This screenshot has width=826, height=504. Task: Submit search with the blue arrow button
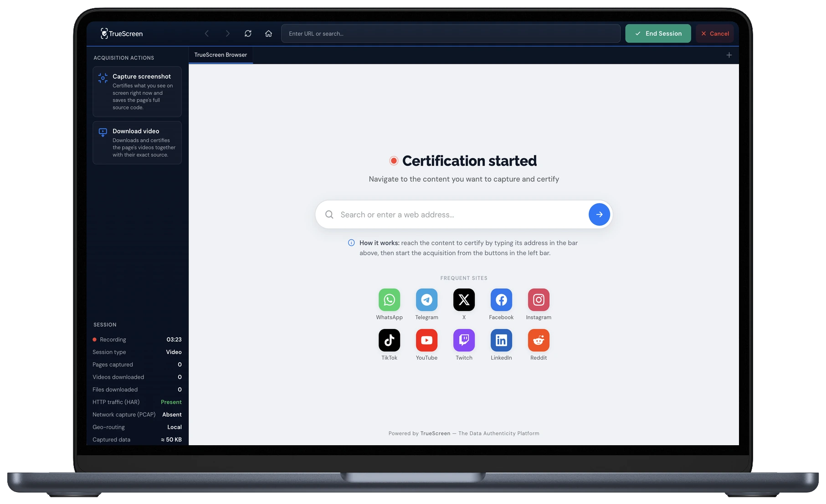[x=599, y=215]
